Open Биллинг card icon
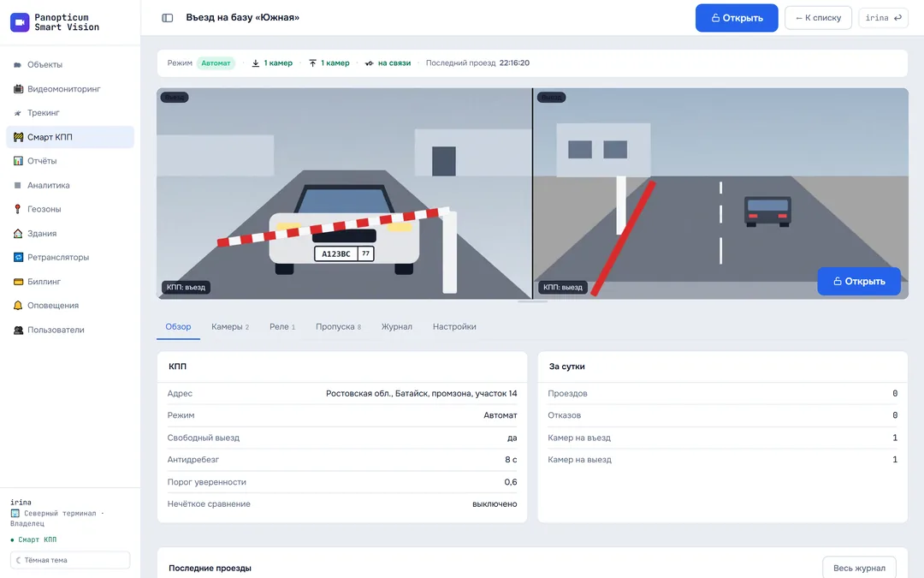 18,282
